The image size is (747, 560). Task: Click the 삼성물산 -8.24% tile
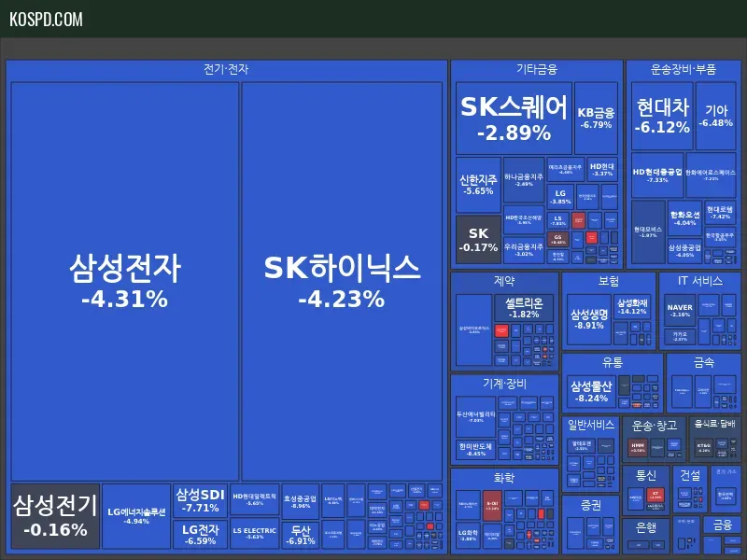[x=591, y=392]
